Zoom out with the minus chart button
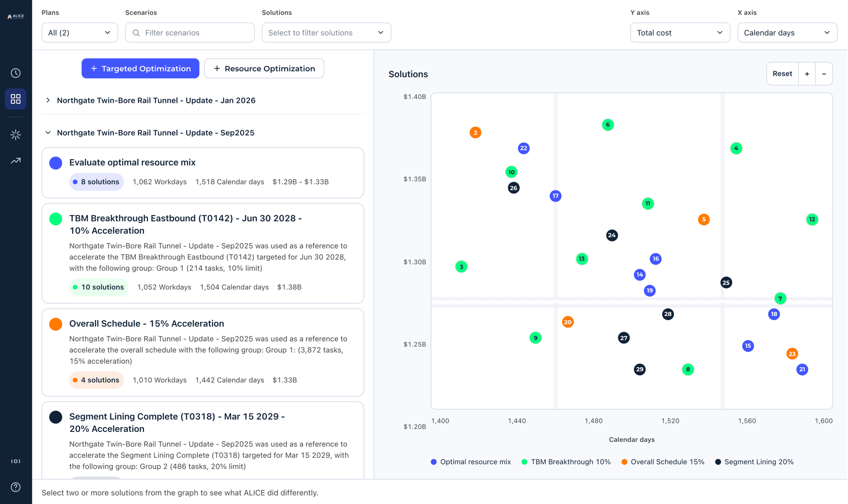The height and width of the screenshot is (504, 848). coord(824,74)
